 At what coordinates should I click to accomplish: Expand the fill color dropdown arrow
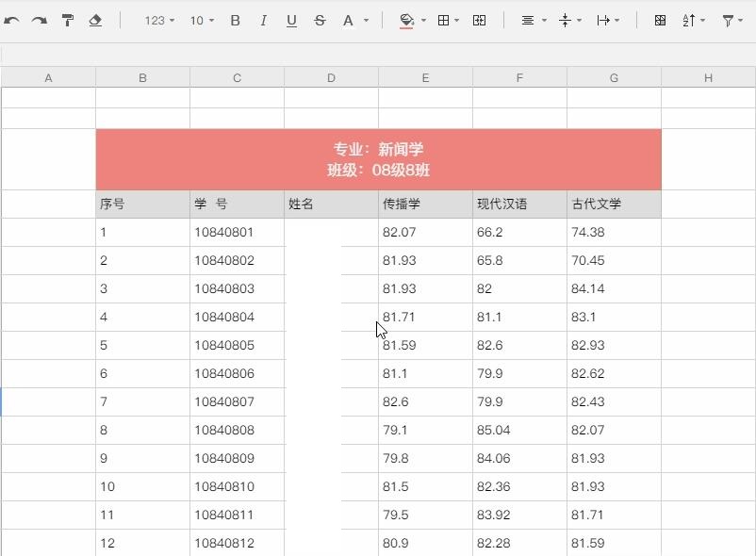click(x=423, y=20)
